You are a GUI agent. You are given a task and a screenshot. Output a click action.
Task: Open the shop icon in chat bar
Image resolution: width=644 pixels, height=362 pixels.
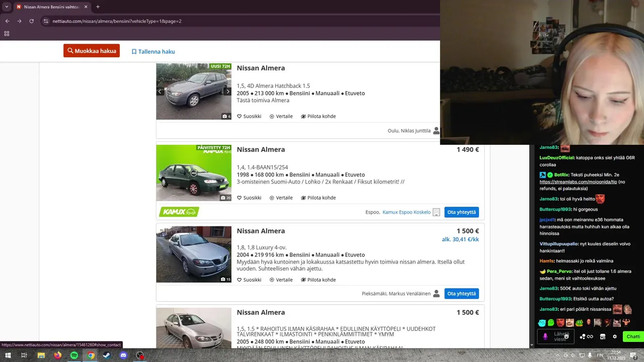click(603, 336)
